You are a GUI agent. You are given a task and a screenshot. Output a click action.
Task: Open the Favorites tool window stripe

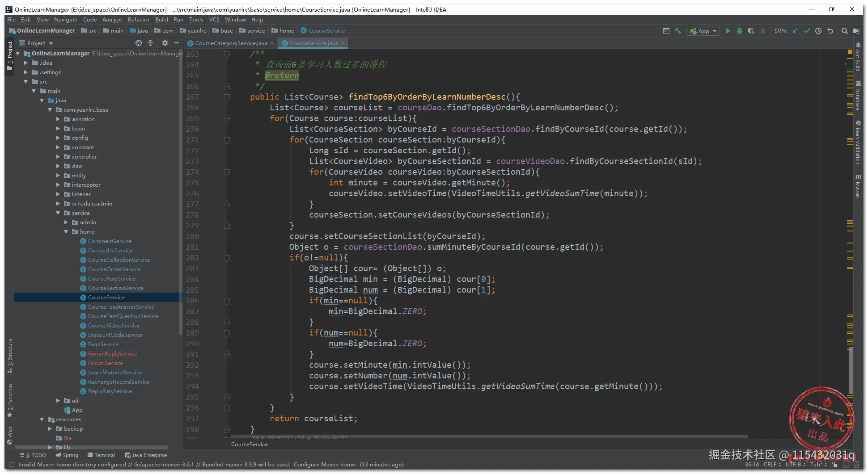[10, 401]
